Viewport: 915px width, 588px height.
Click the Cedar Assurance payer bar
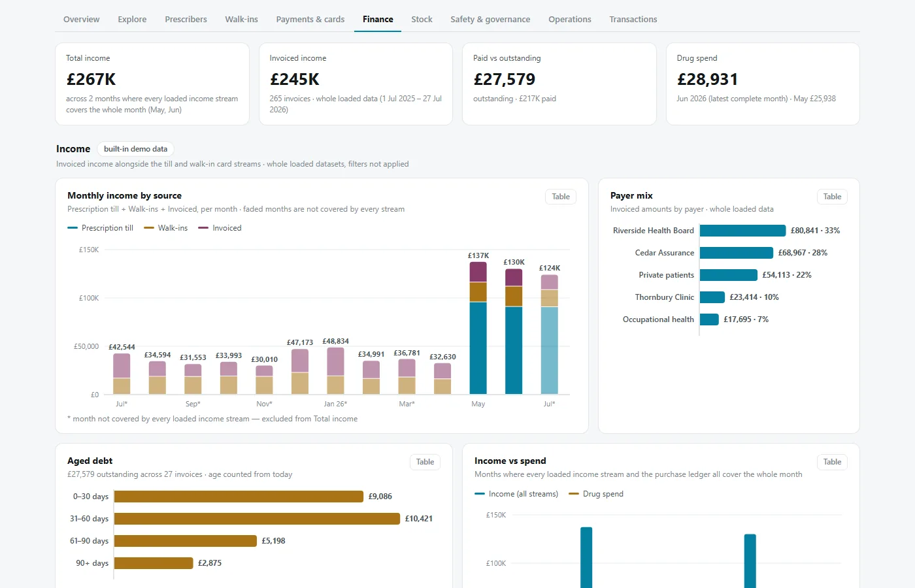coord(737,253)
